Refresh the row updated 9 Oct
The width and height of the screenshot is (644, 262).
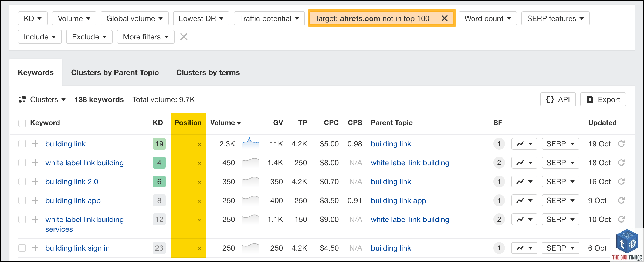point(621,200)
